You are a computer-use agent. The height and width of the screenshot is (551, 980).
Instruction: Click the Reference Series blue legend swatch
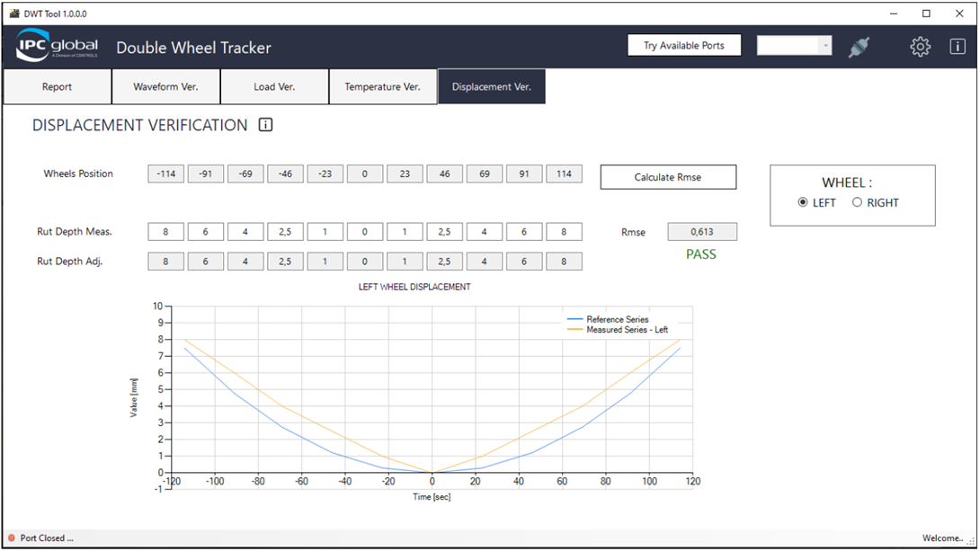[575, 320]
